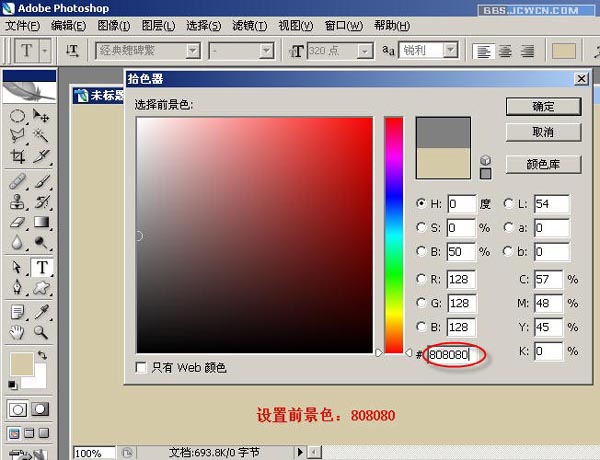
Task: Select the R red radio button
Action: tap(421, 278)
